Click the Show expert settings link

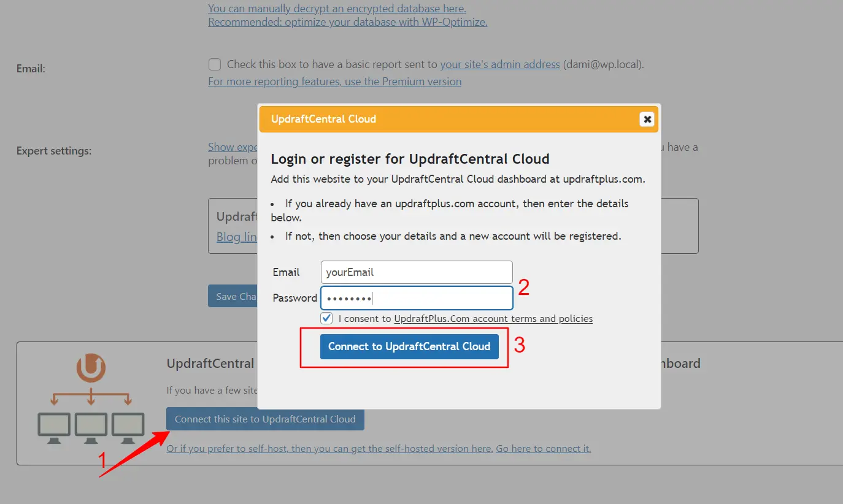point(233,147)
